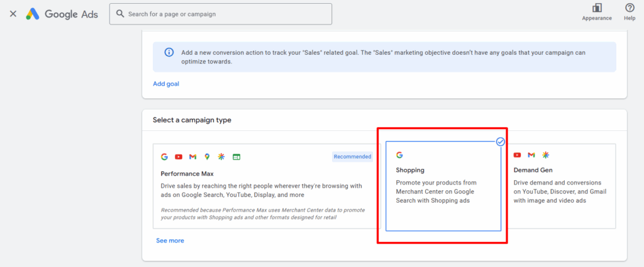644x267 pixels.
Task: Click the 'Recommended because Performance Max' note
Action: pos(262,213)
